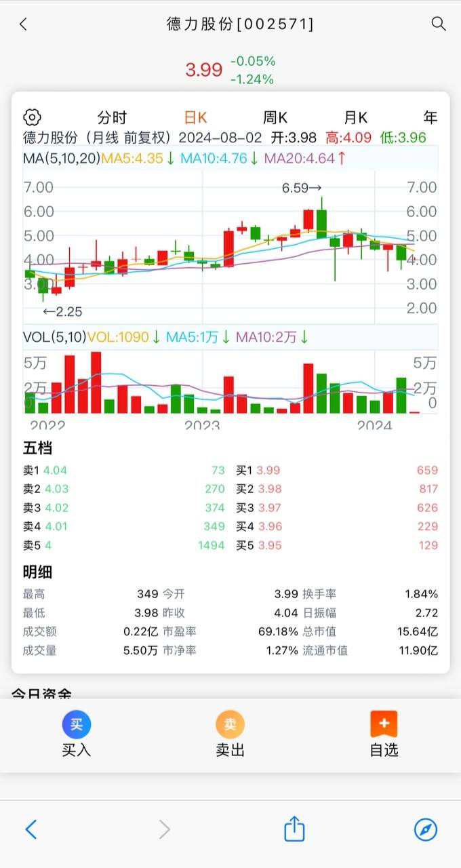Add stock via 自选 plus icon
This screenshot has height=868, width=461.
[384, 724]
